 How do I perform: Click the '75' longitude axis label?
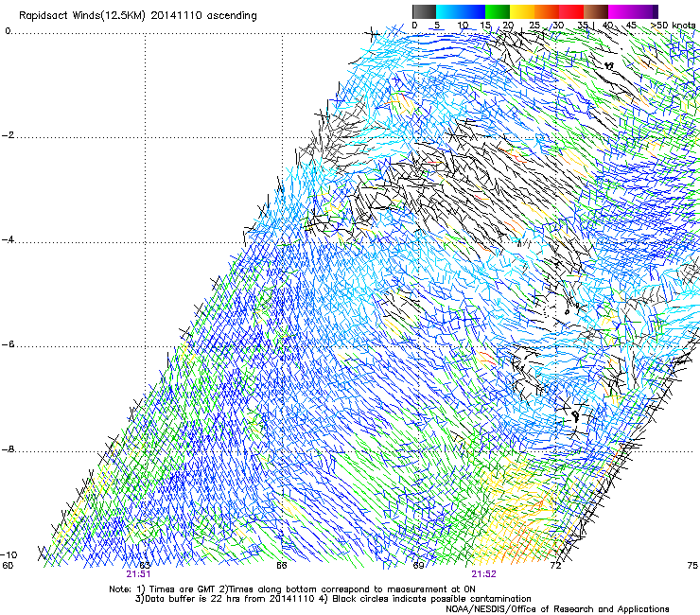[x=692, y=566]
